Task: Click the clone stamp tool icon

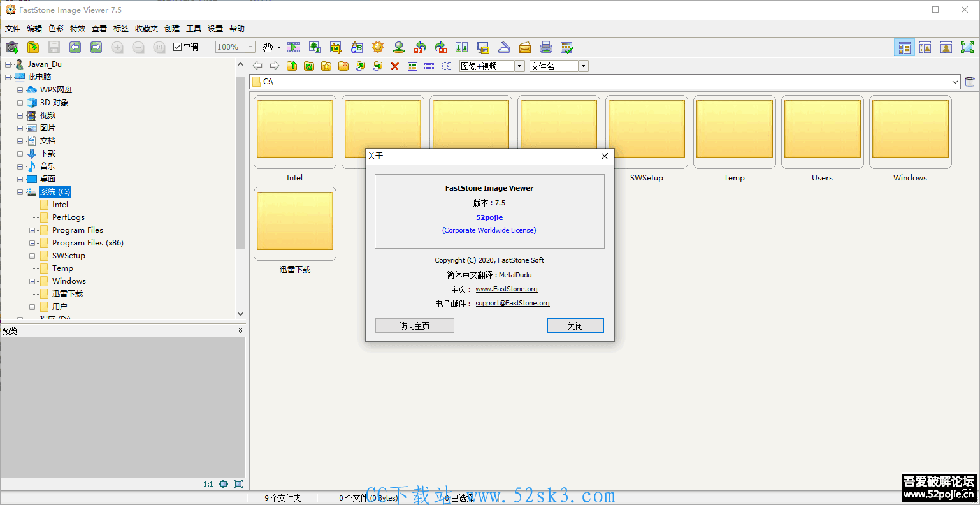Action: coord(399,47)
